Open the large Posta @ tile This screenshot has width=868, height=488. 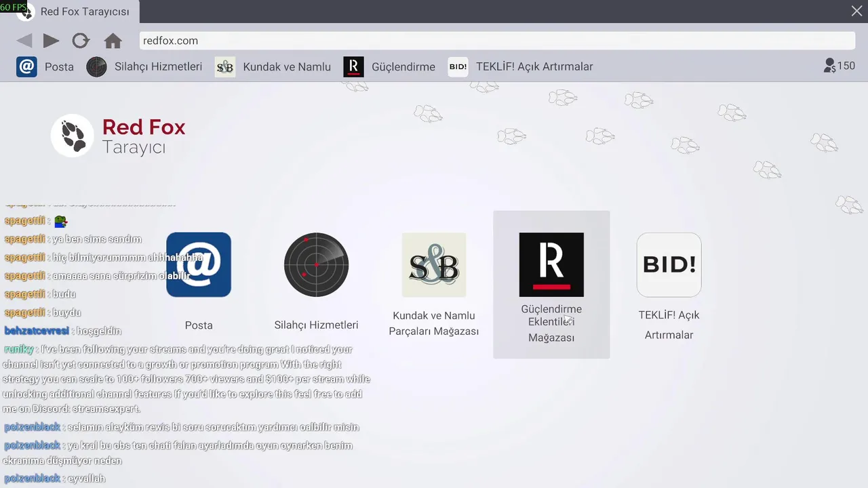199,264
